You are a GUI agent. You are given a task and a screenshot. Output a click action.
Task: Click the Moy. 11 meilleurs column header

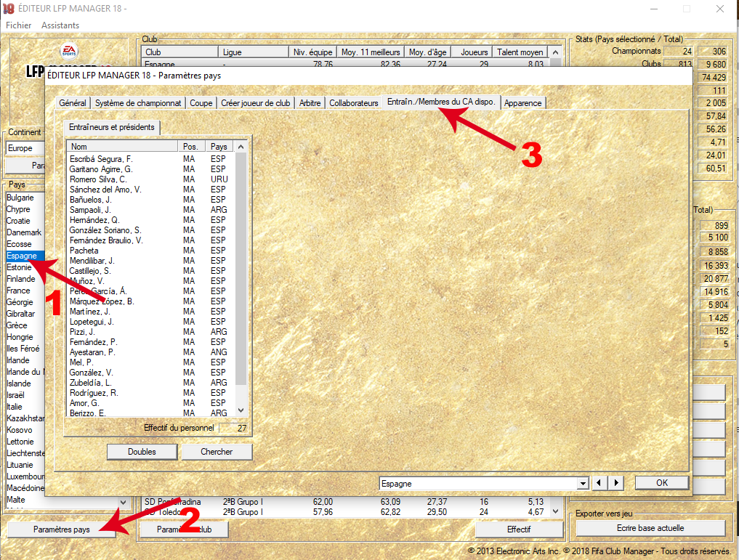371,52
